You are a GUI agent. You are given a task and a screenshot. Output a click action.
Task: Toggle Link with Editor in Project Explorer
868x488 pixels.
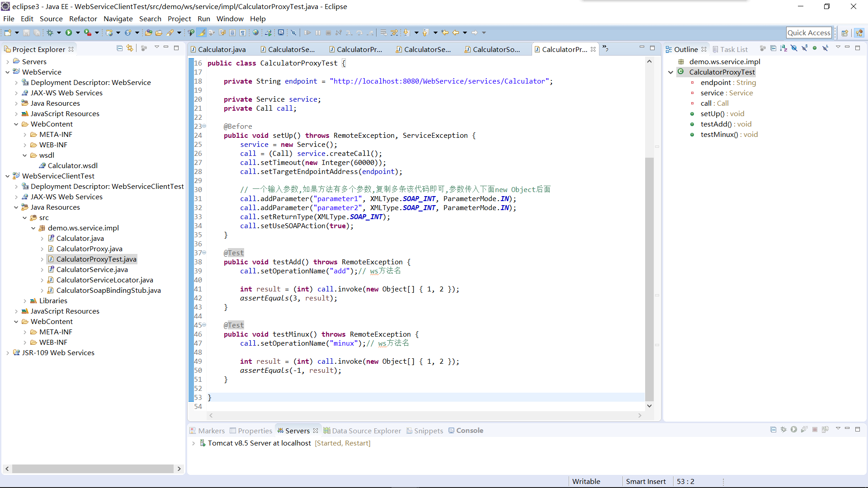(130, 48)
